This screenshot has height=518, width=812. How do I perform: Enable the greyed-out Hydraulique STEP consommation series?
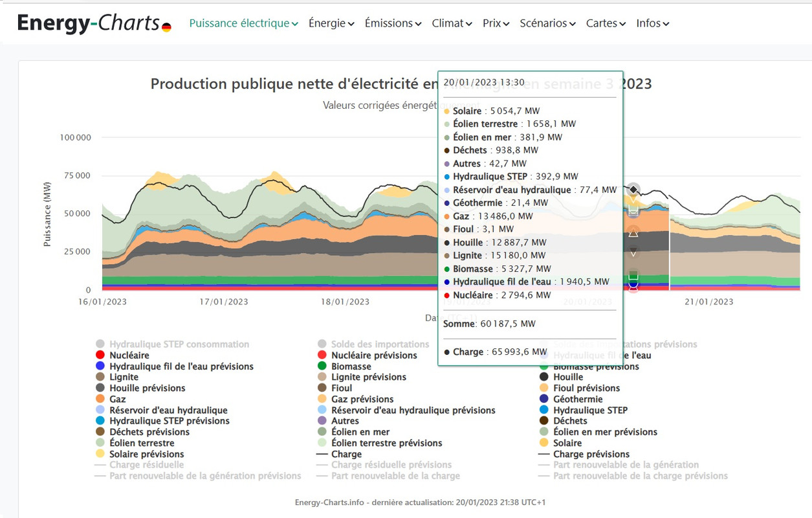172,344
